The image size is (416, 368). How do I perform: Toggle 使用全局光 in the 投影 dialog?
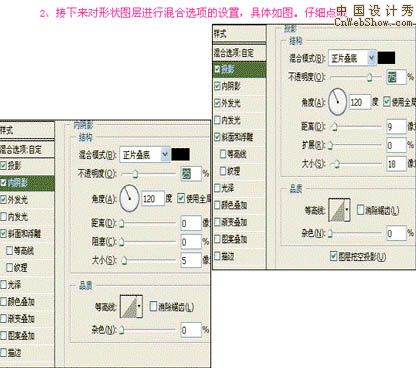click(x=387, y=102)
